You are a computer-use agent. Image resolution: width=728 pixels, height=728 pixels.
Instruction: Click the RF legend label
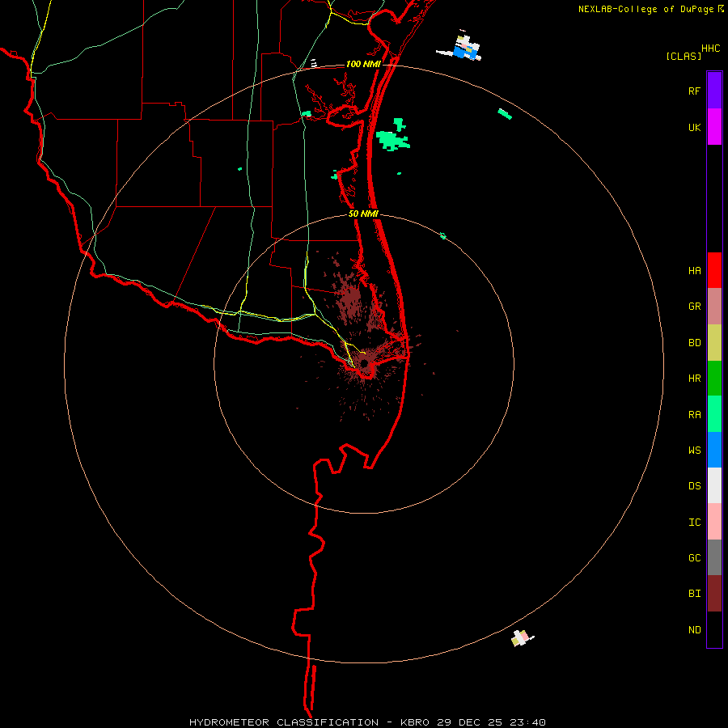click(x=694, y=91)
